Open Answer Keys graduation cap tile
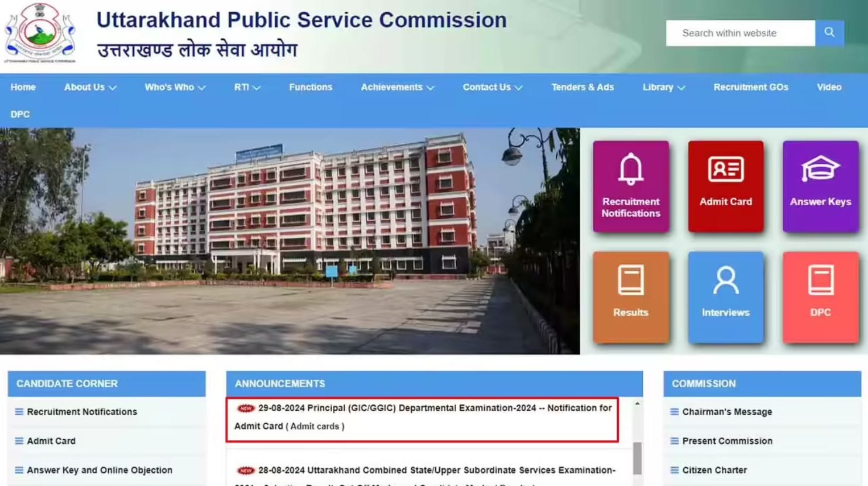The height and width of the screenshot is (486, 868). point(820,185)
